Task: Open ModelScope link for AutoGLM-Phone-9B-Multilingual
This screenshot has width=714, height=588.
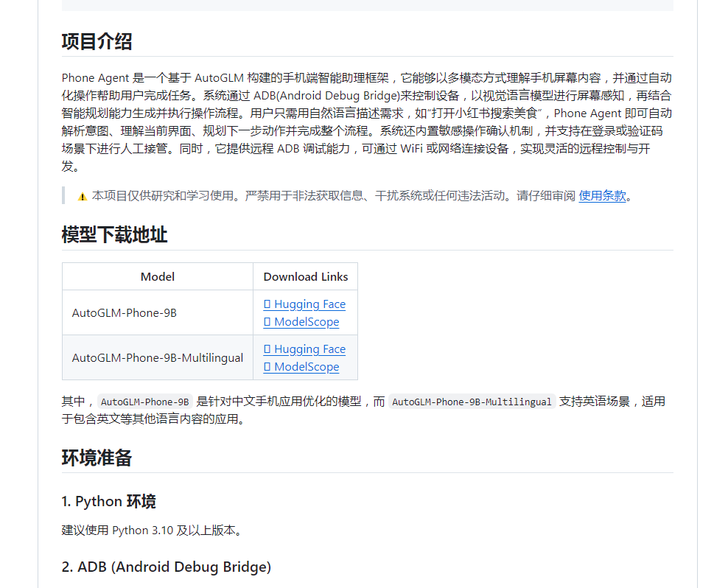Action: point(301,367)
